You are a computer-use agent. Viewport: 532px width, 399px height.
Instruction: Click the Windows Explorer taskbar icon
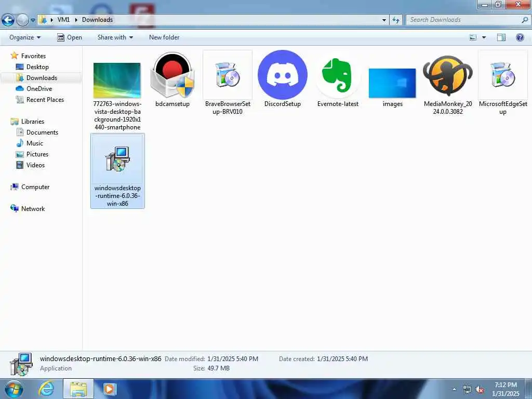78,389
